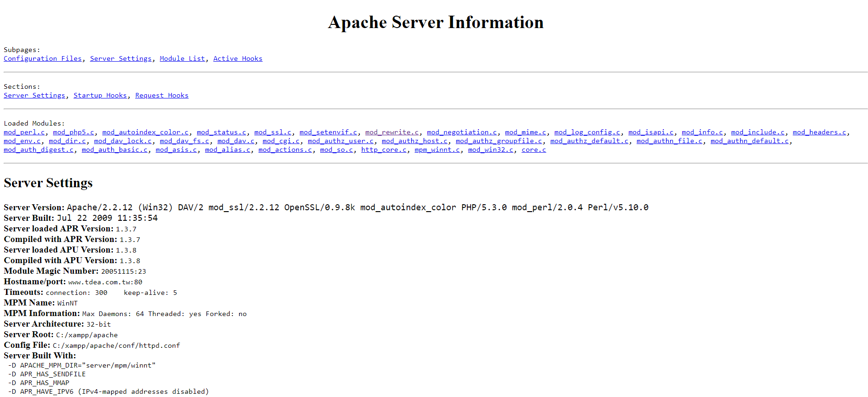The image size is (868, 397).
Task: Open mod_dir.c module link
Action: 68,141
